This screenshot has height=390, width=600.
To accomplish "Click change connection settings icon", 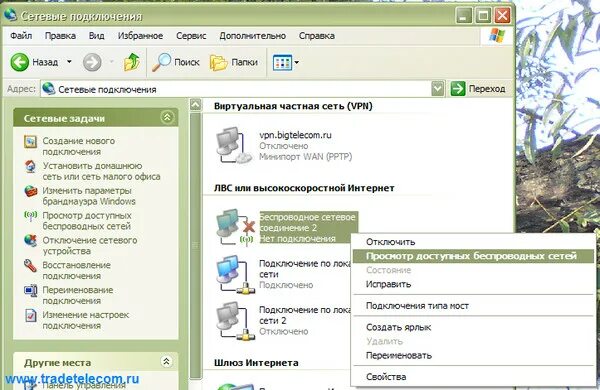I will [x=31, y=315].
